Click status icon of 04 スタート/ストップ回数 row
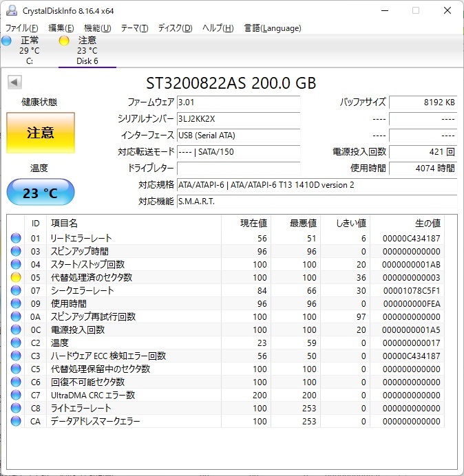The height and width of the screenshot is (476, 464). click(16, 264)
